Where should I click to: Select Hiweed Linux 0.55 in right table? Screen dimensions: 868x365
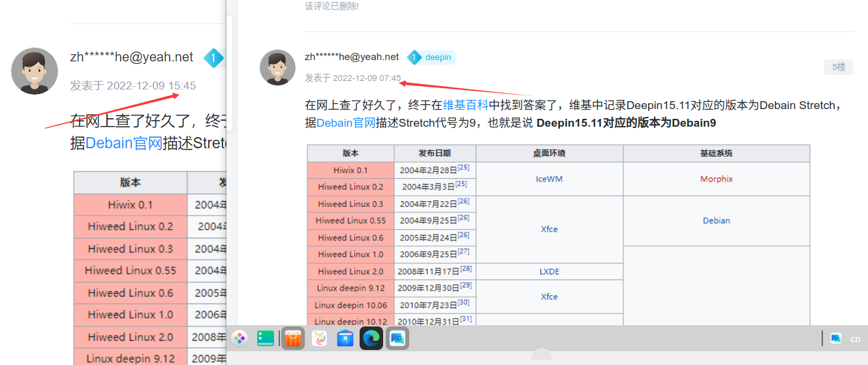click(x=350, y=221)
